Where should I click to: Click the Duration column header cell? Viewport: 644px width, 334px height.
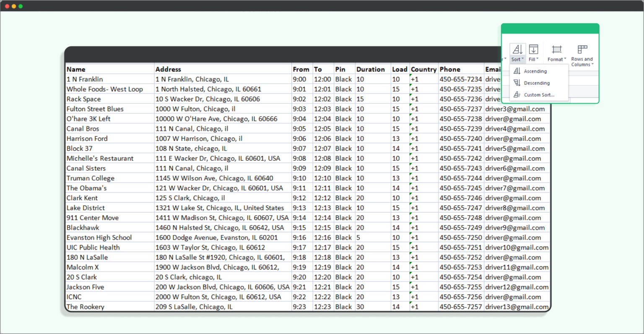[372, 69]
